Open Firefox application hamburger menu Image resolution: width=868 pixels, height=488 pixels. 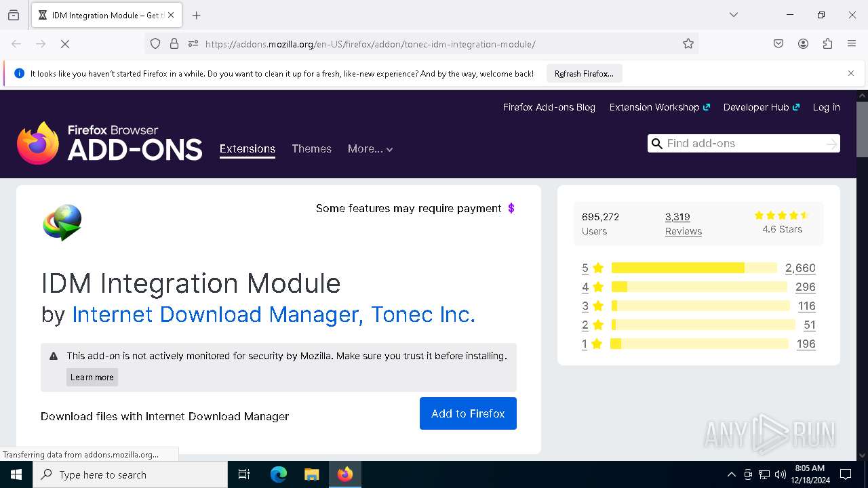pos(852,44)
